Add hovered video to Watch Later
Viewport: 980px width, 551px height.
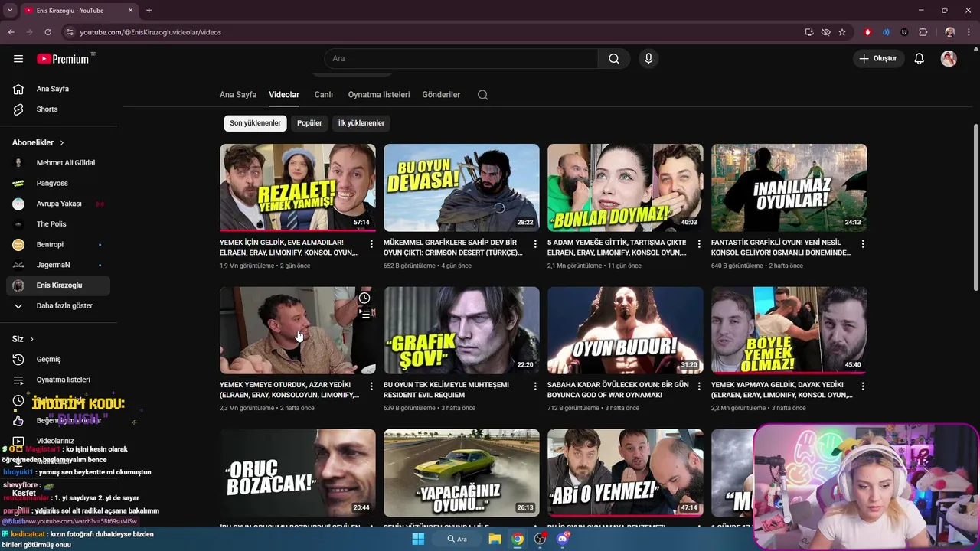364,298
